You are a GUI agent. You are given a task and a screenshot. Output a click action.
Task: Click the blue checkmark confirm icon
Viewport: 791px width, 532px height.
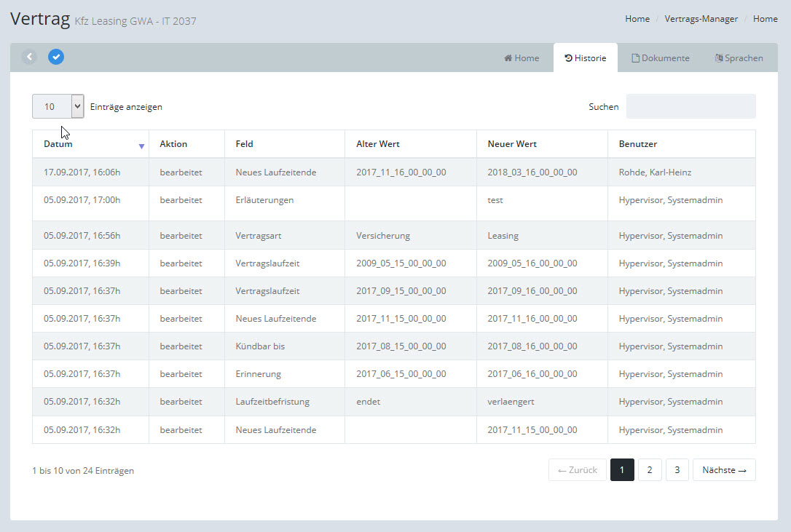56,57
